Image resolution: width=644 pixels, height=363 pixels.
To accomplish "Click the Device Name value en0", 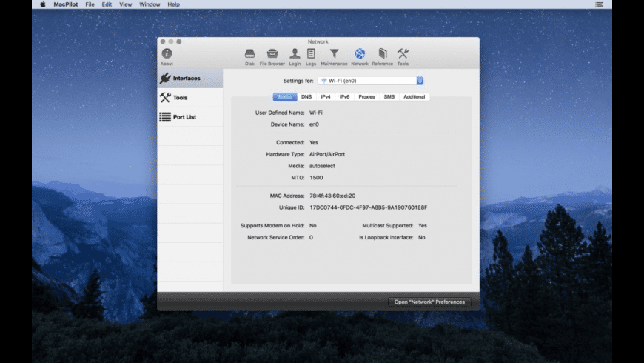I will [314, 124].
